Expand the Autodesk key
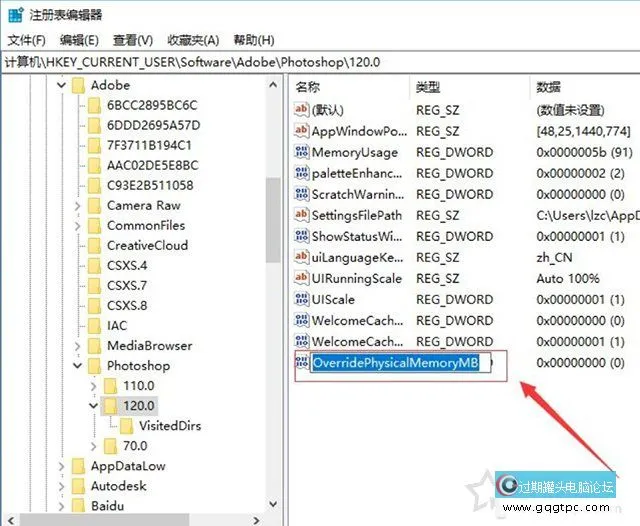 pos(62,486)
